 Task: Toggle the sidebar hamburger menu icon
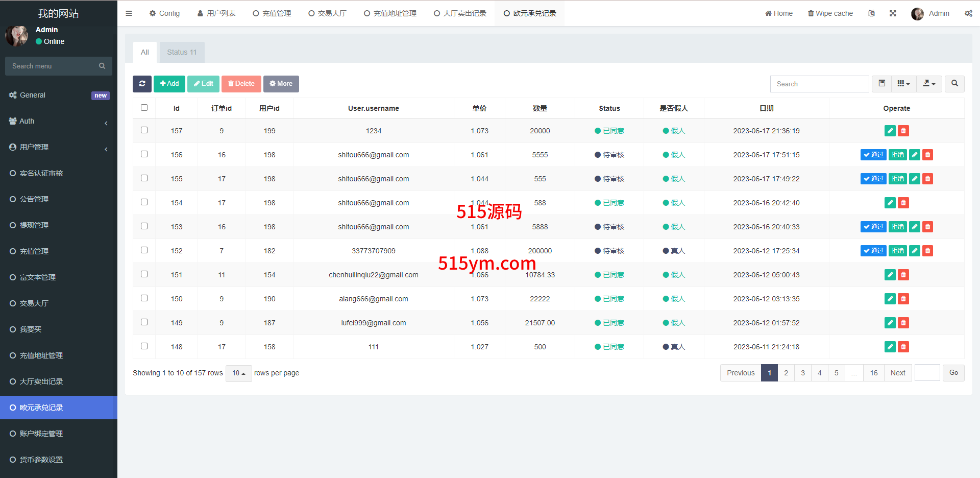click(x=129, y=13)
